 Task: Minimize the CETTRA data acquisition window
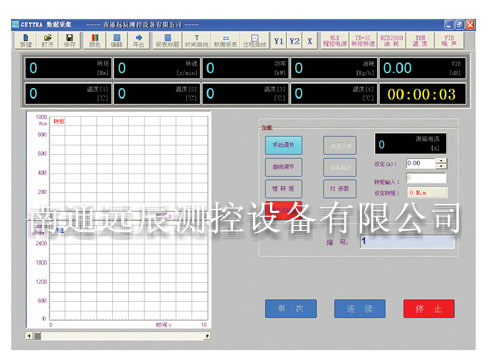click(x=449, y=25)
